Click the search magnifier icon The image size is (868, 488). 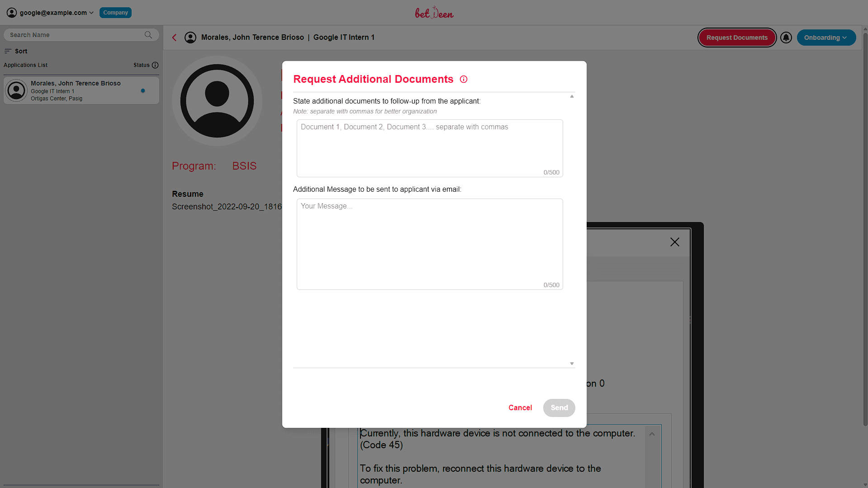(148, 35)
